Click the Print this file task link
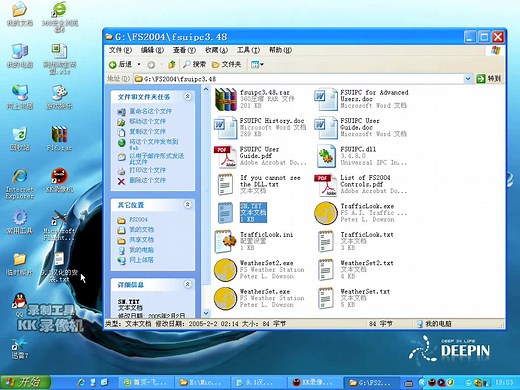This screenshot has width=520, height=390. 147,170
